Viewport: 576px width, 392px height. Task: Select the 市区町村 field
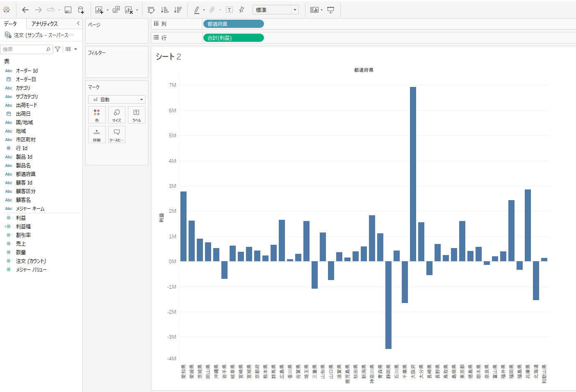coord(25,140)
